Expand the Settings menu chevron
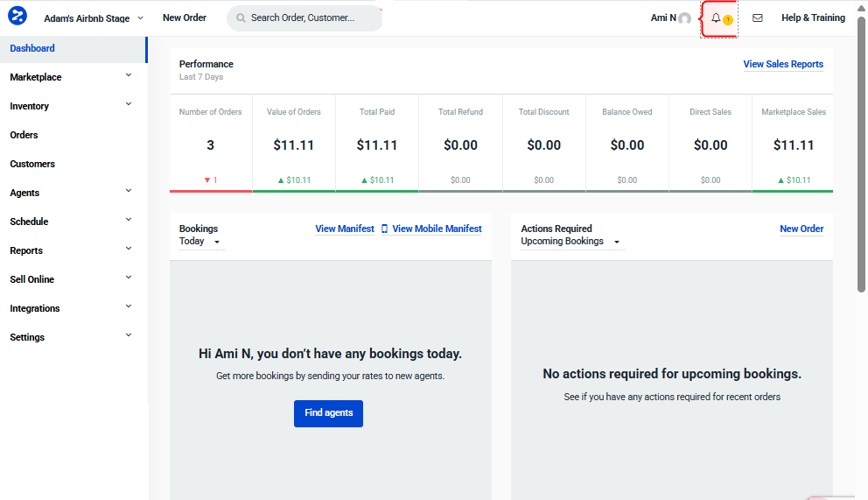Viewport: 868px width, 500px height. click(x=129, y=335)
